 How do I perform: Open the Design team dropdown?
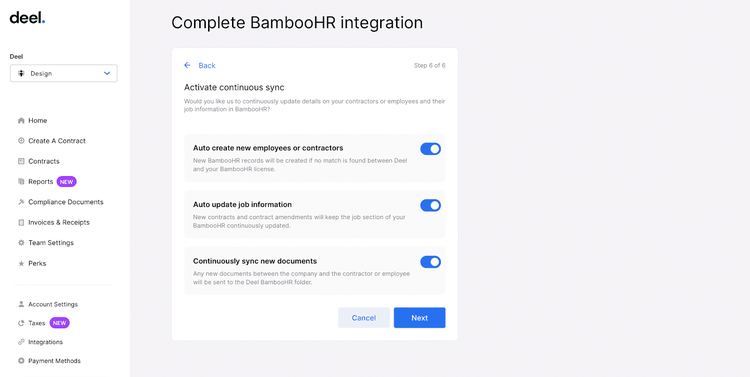(64, 73)
